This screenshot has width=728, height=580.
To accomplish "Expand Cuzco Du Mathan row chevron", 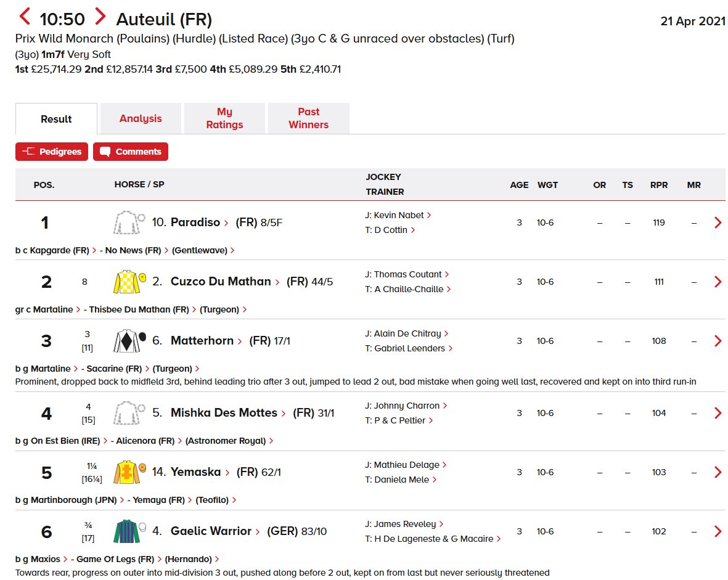I will (x=718, y=282).
